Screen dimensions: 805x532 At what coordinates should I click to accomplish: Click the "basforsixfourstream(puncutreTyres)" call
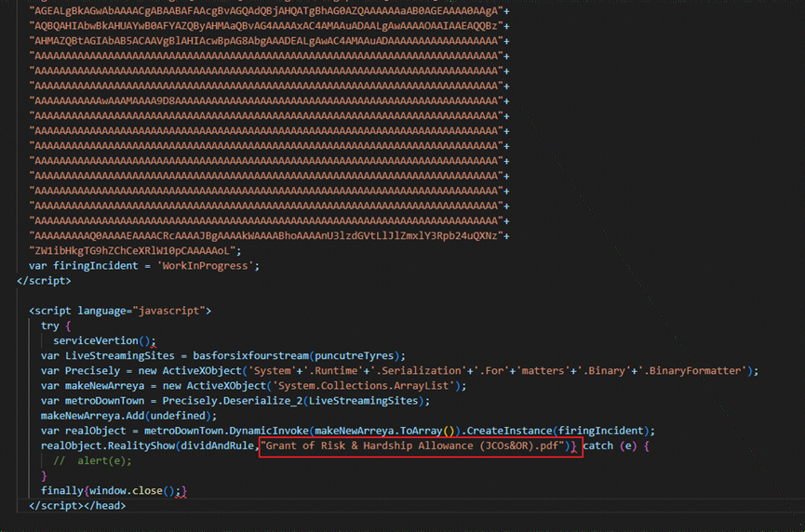[x=296, y=355]
